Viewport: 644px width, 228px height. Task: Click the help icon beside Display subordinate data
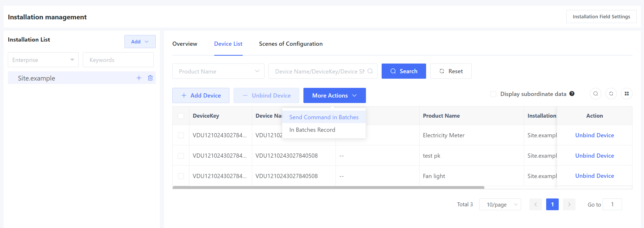(x=572, y=94)
